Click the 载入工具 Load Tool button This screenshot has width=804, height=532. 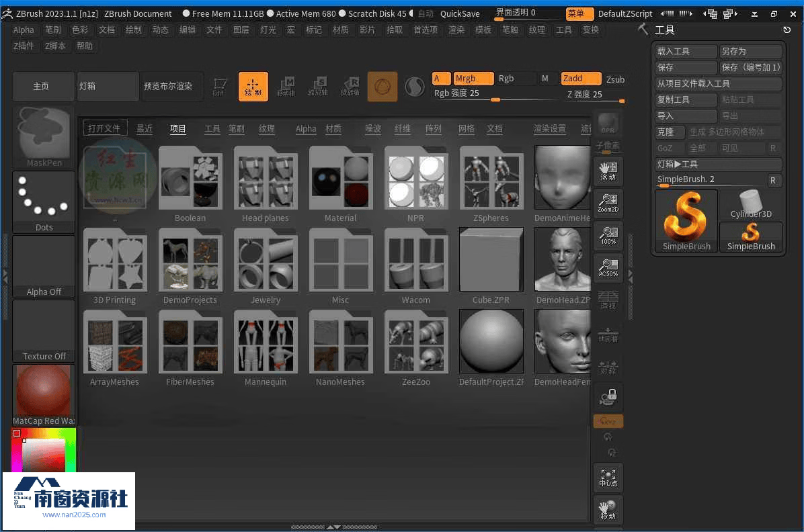pyautogui.click(x=686, y=51)
